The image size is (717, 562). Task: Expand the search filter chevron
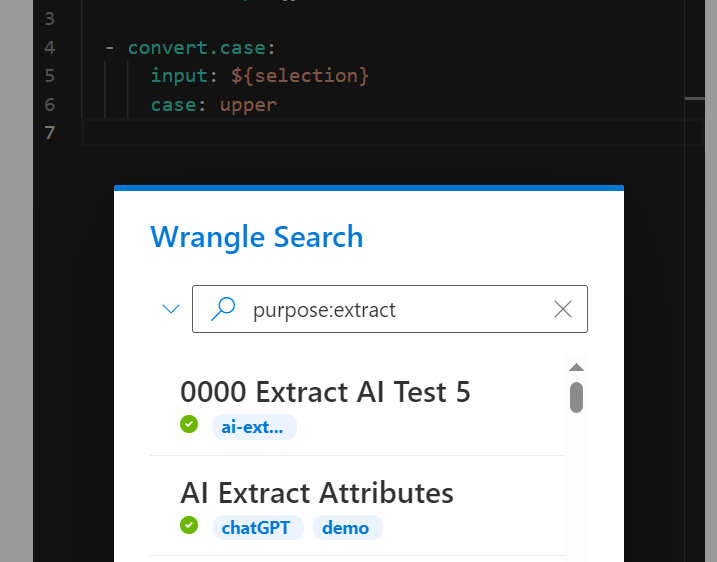[171, 309]
